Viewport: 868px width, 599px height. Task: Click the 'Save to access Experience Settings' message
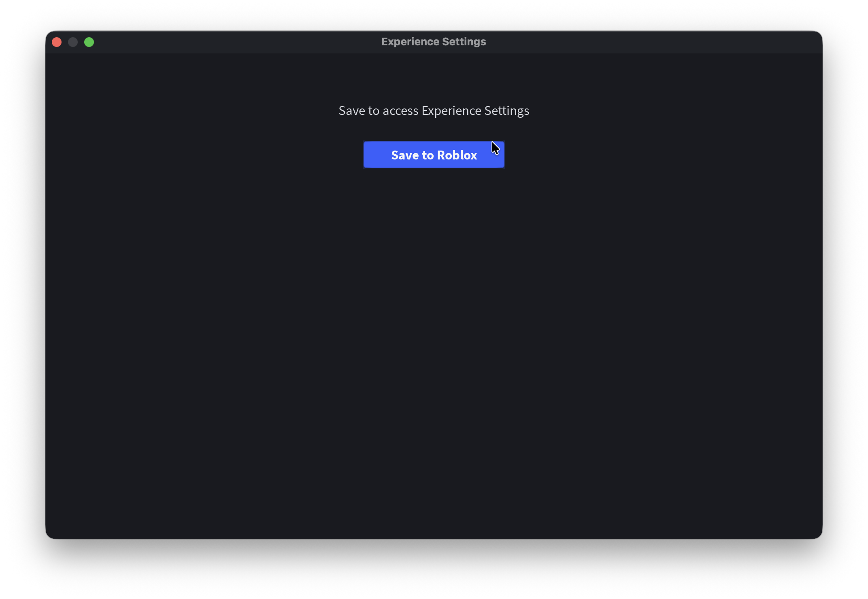click(x=434, y=110)
